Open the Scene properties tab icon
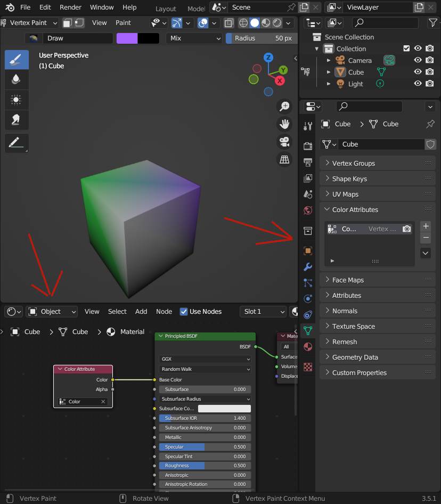Screen dimensions: 441x504 click(308, 194)
